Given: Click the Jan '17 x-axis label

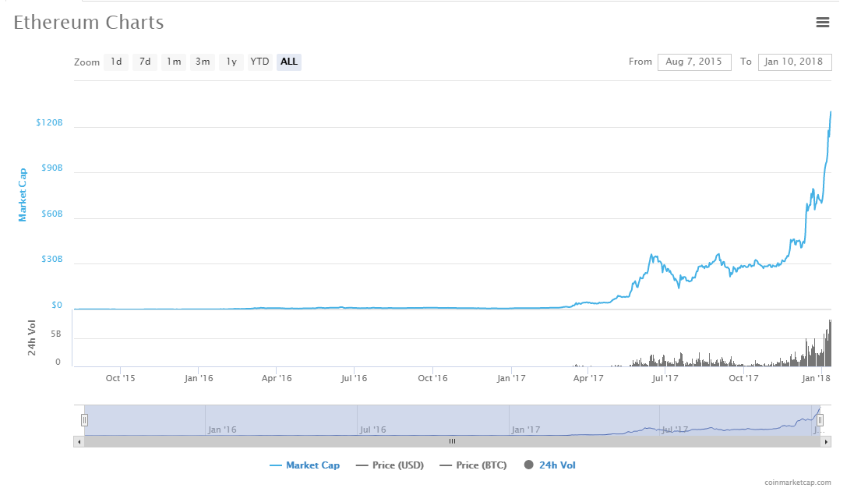Looking at the screenshot, I should (511, 378).
